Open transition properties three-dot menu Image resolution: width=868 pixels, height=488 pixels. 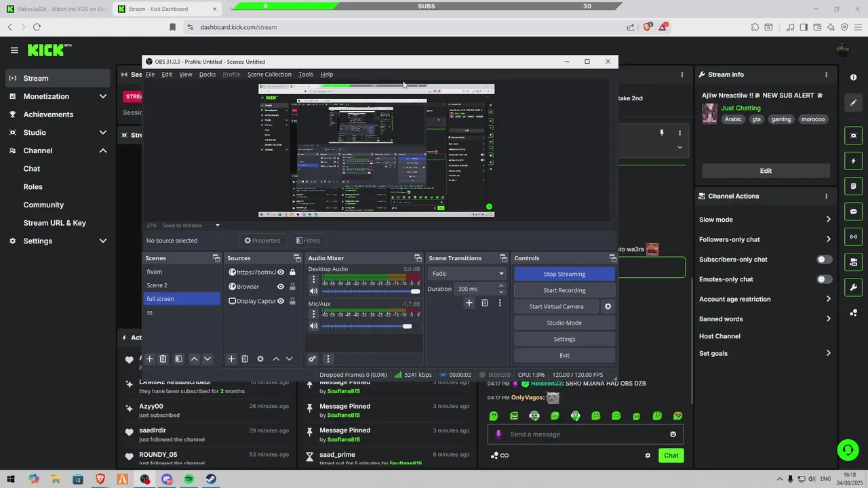(x=500, y=303)
